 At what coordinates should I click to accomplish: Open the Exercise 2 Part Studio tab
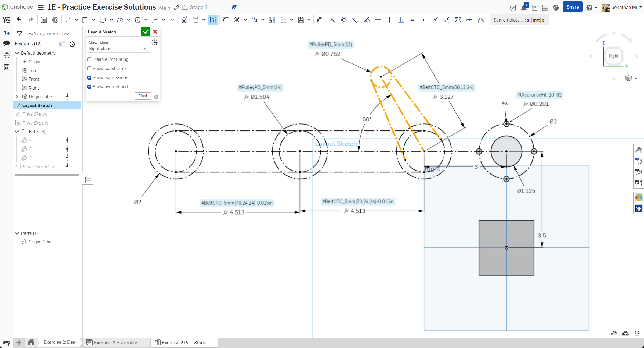point(184,342)
